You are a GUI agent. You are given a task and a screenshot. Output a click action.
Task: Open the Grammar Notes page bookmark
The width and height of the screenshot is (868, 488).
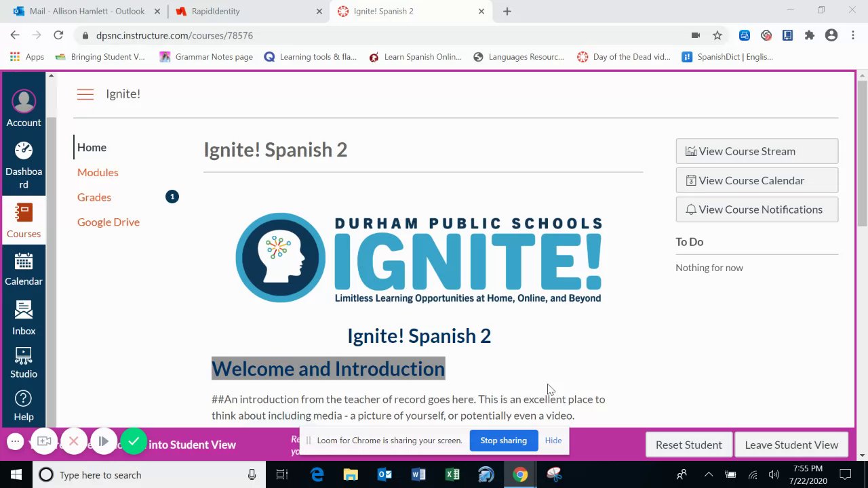[206, 57]
